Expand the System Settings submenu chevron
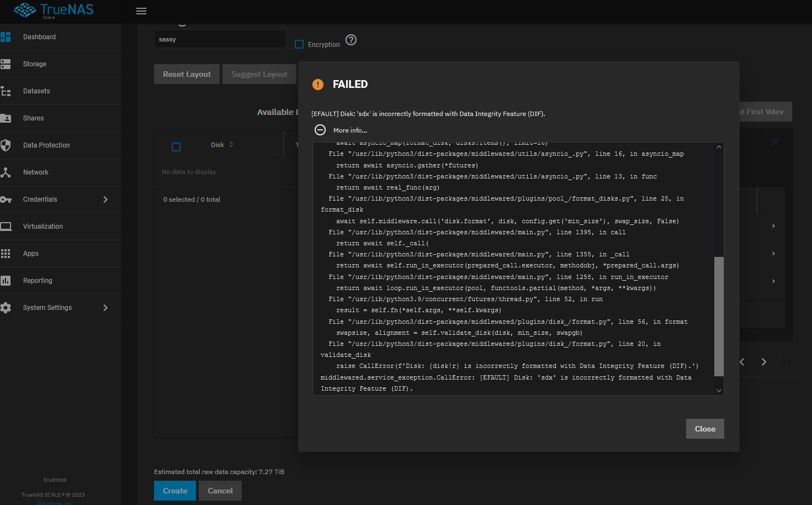 (x=105, y=308)
